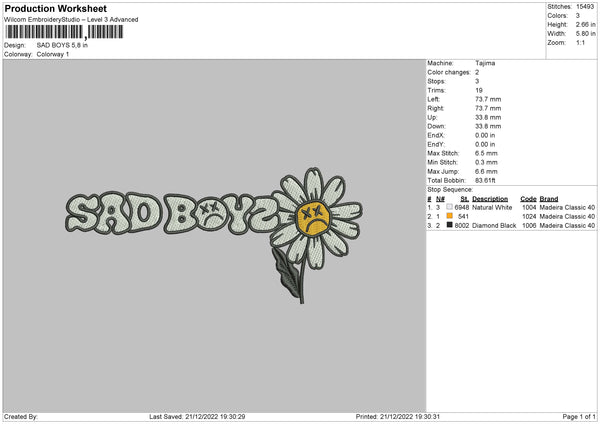Click the Stitches count value
Screen dimensions: 600x424
click(x=585, y=7)
